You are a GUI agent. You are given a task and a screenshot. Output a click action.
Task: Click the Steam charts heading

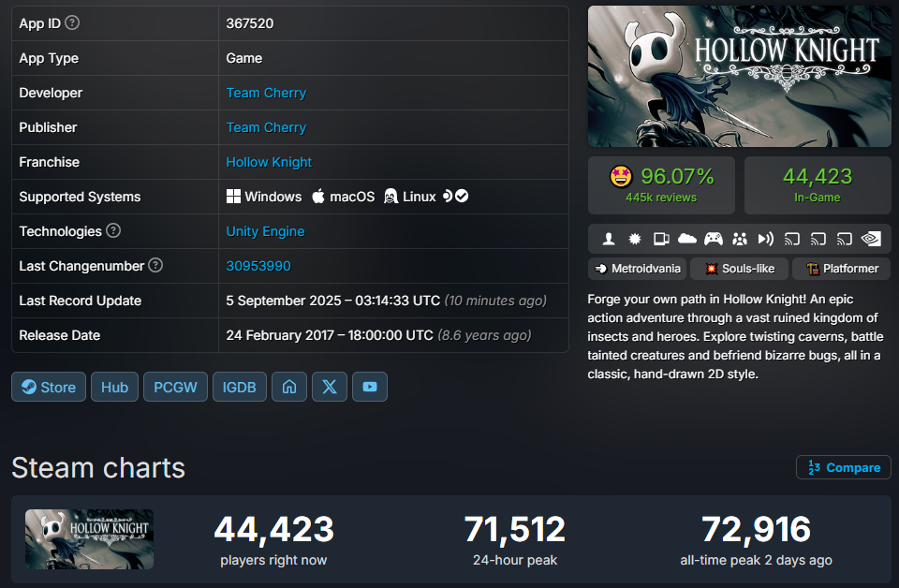click(x=98, y=467)
